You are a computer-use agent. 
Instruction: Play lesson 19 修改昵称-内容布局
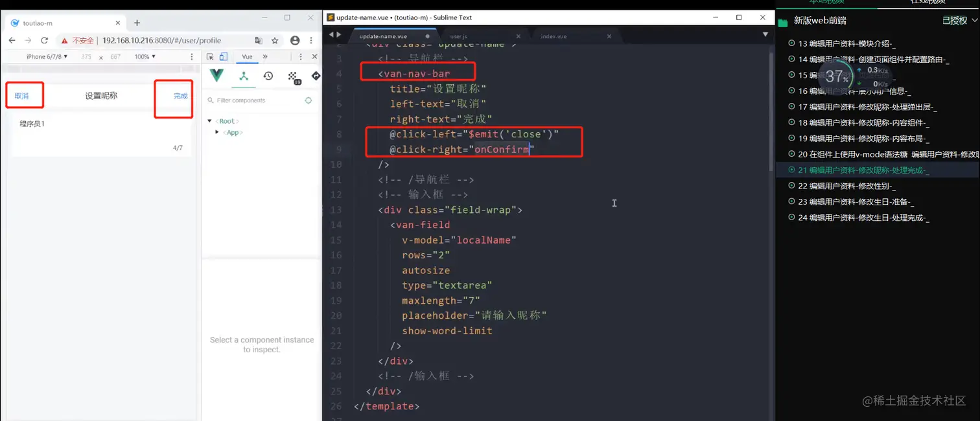click(859, 139)
